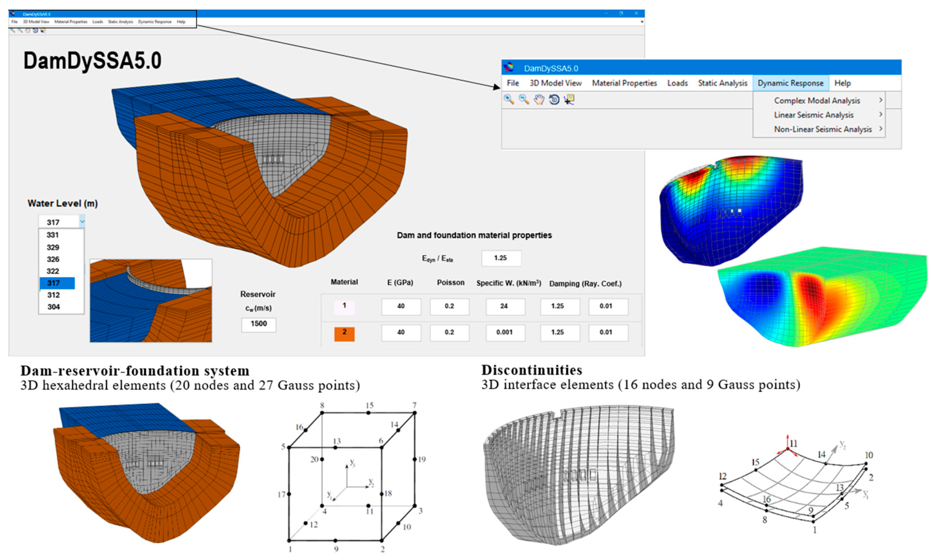934x560 pixels.
Task: Click Material 1 white color swatch
Action: coord(344,307)
